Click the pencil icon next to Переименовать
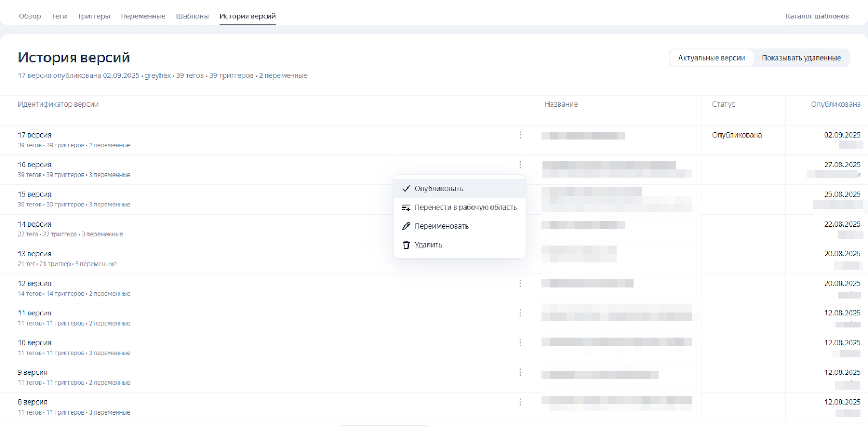868x427 pixels. [406, 226]
